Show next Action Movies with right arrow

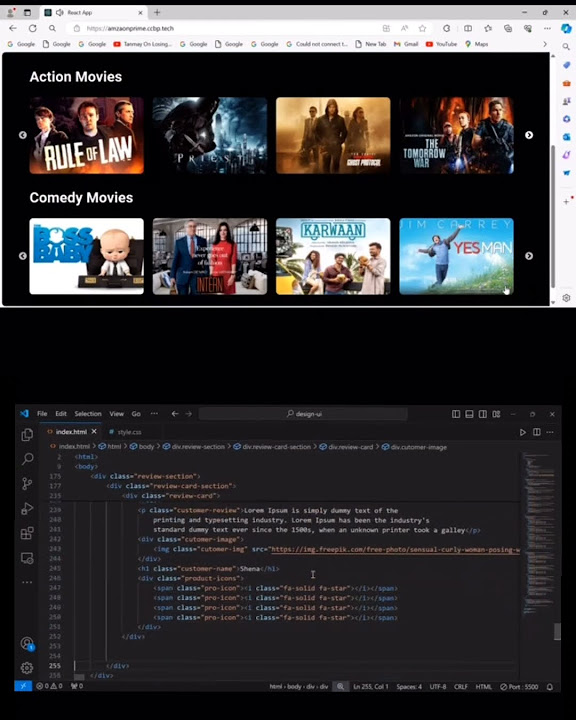(529, 135)
